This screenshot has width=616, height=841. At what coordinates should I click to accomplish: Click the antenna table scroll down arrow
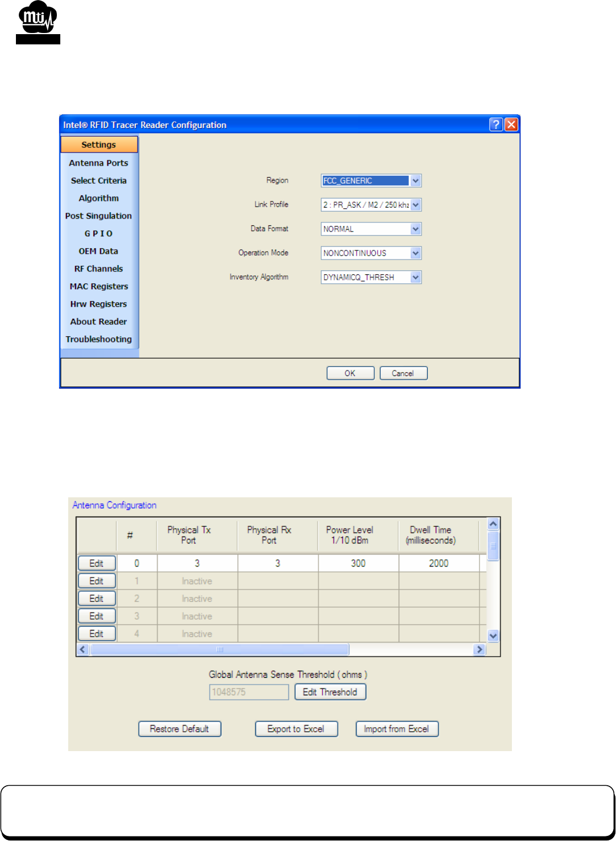click(x=493, y=636)
